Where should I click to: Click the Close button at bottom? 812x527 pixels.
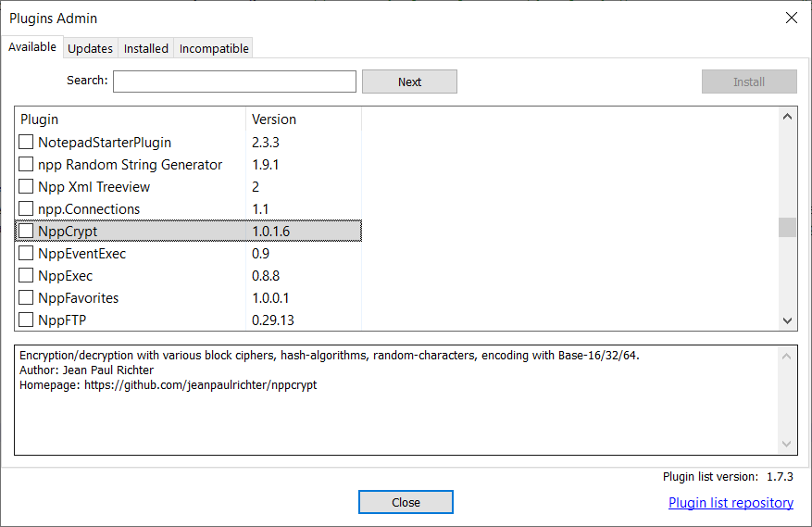pos(406,502)
